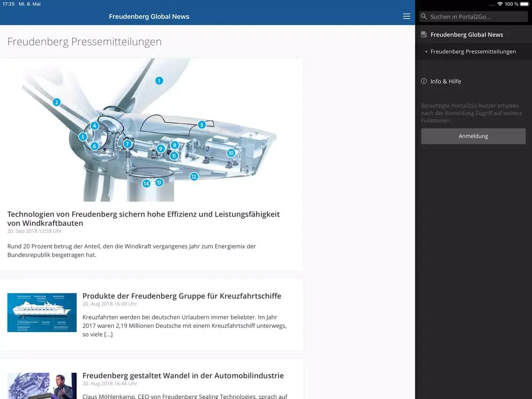Click the date 'Mi. 8. Mai'
Viewport: 532px width, 399px height.
[x=30, y=4]
